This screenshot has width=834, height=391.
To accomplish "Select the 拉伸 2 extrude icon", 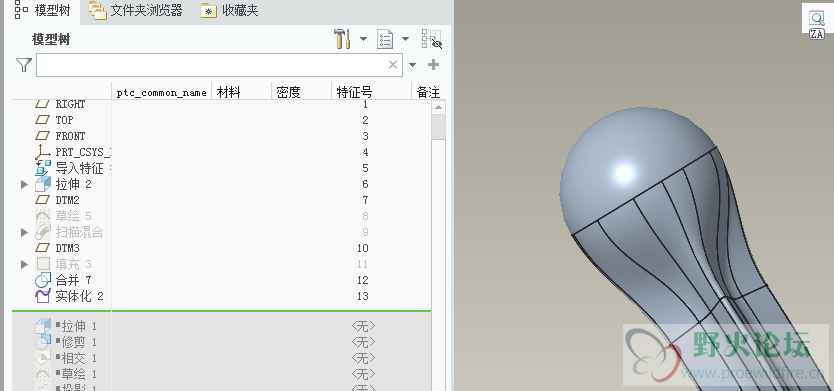I will tap(43, 185).
